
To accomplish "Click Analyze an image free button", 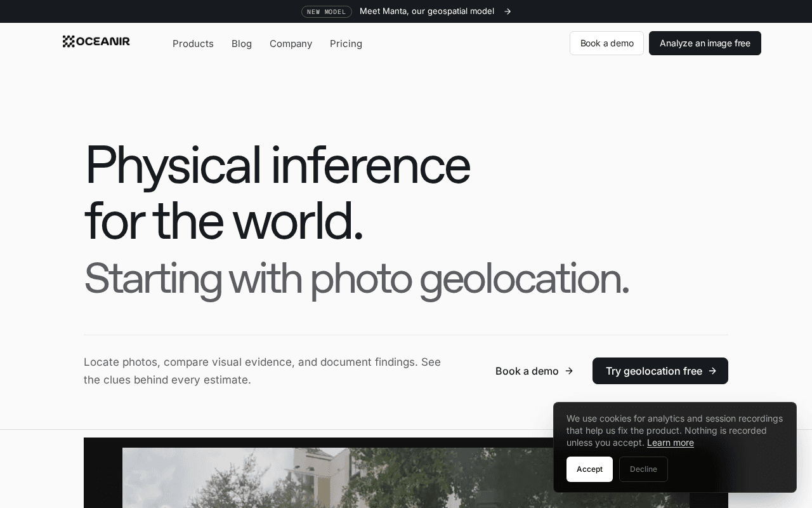I will click(x=705, y=43).
